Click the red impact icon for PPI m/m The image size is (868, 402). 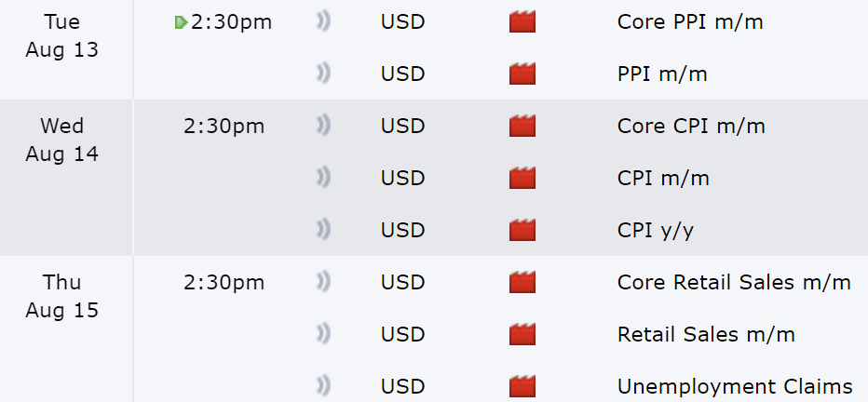(522, 74)
